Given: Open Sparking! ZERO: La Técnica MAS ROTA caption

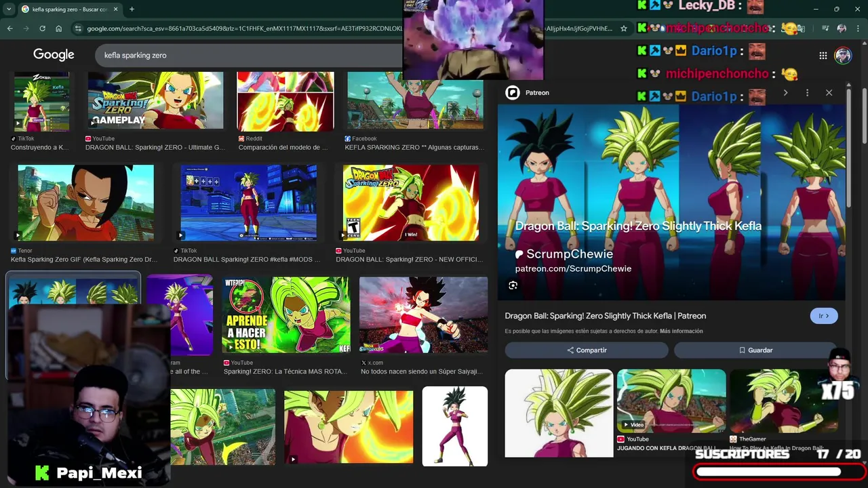Looking at the screenshot, I should coord(285,371).
